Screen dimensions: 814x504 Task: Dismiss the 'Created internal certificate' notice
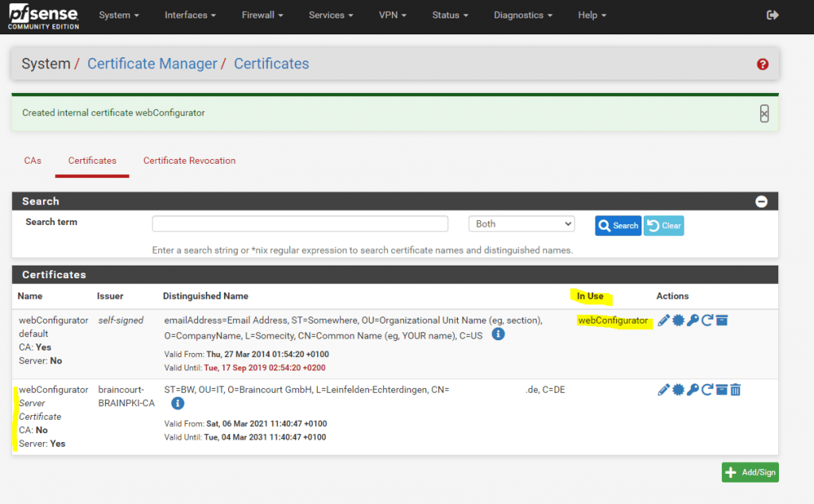point(764,114)
